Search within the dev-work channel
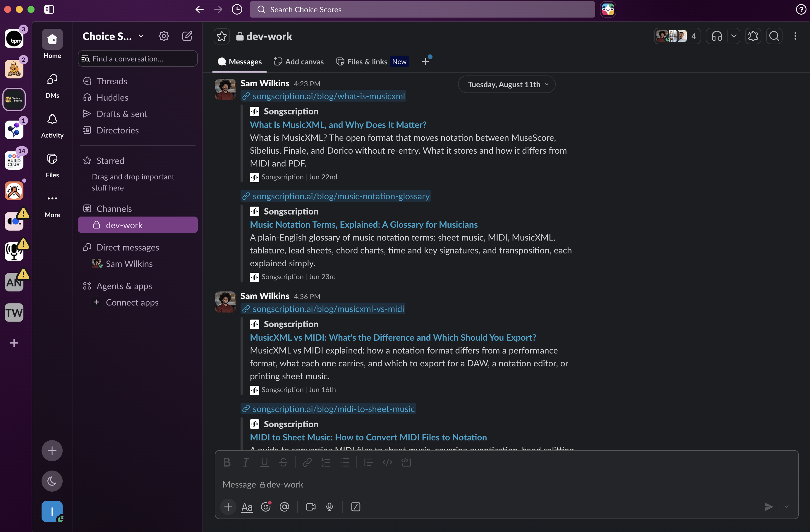Screen dimensions: 810x532 [x=774, y=36]
